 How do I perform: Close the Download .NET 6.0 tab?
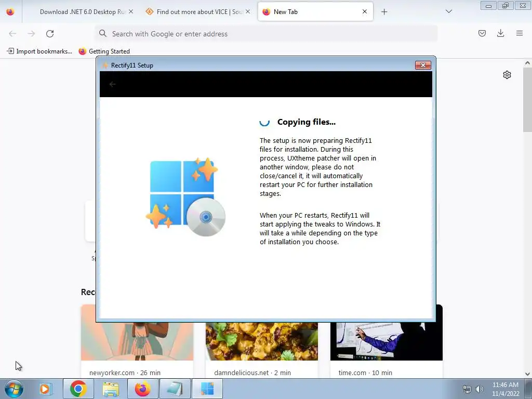[x=131, y=12]
